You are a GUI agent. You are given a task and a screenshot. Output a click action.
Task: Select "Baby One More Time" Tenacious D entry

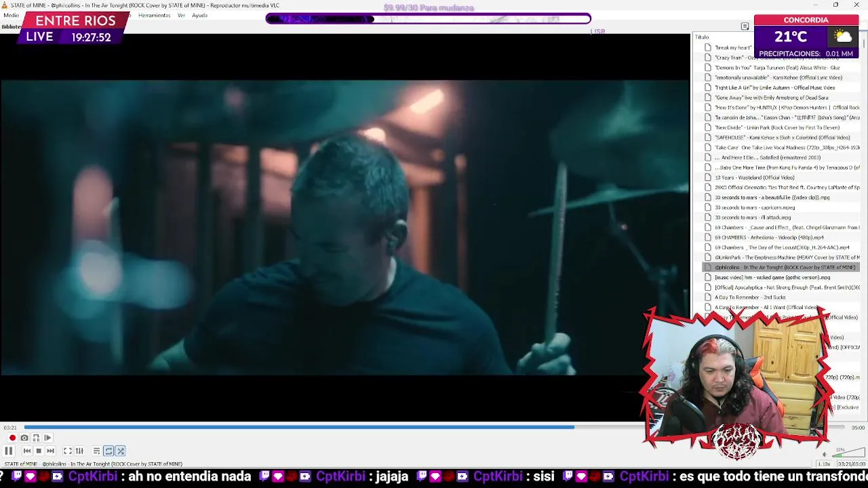tap(781, 167)
